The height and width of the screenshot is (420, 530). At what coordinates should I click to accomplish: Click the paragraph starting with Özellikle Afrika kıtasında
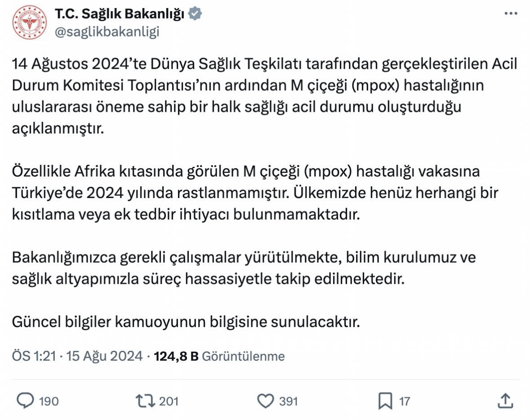pos(255,193)
